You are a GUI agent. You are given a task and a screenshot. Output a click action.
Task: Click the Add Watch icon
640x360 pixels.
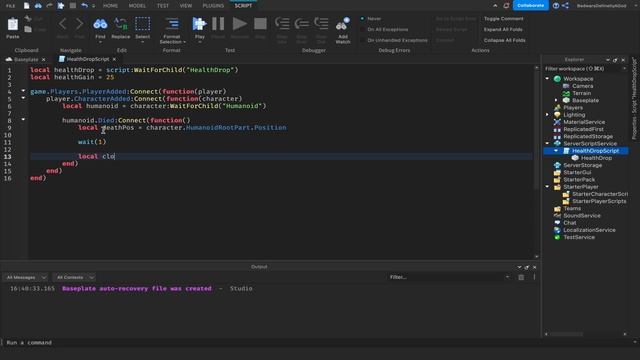(343, 24)
